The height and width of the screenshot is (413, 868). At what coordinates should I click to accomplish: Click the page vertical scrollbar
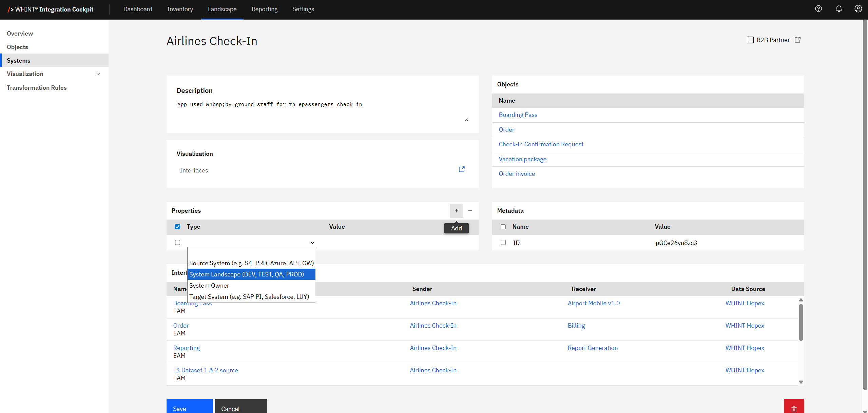pyautogui.click(x=865, y=205)
